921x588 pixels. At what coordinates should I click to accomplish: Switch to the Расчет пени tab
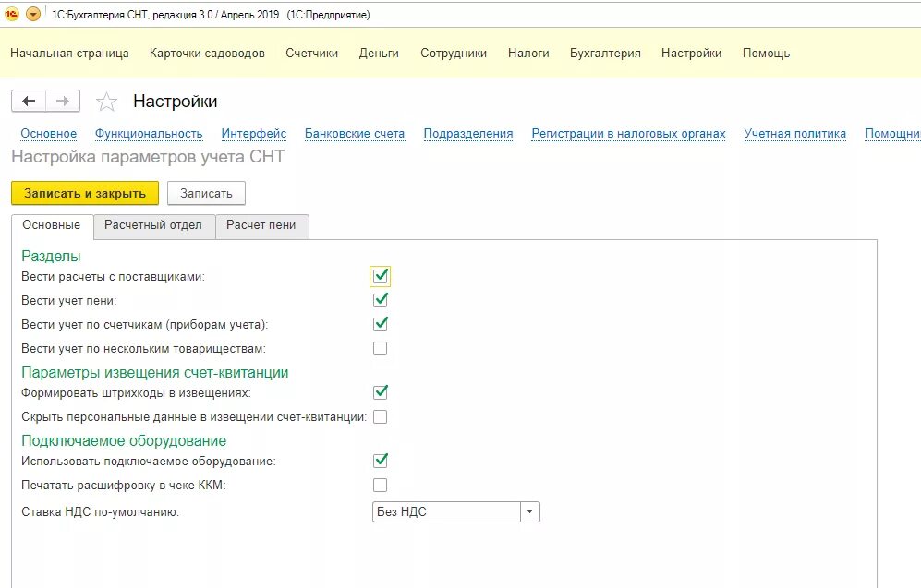(261, 225)
